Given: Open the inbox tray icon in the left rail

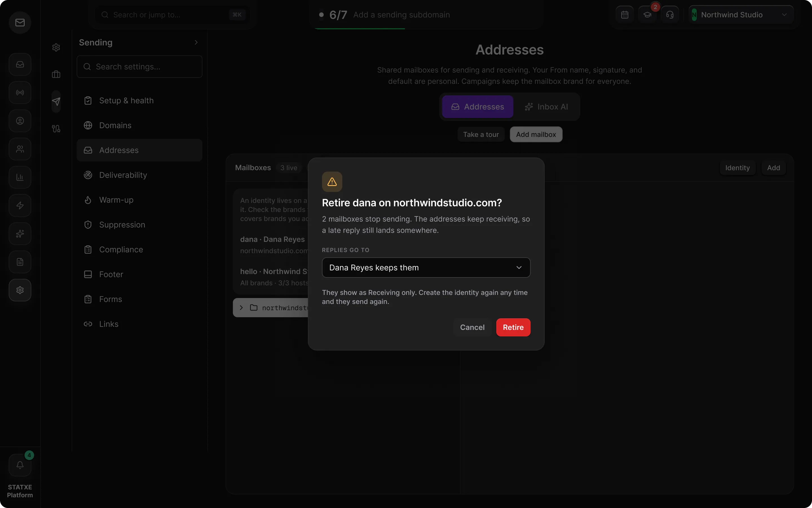Looking at the screenshot, I should pyautogui.click(x=20, y=64).
